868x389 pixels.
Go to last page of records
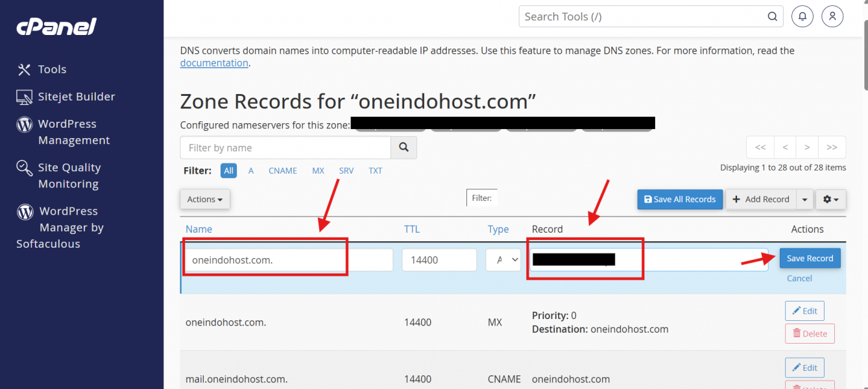[832, 147]
